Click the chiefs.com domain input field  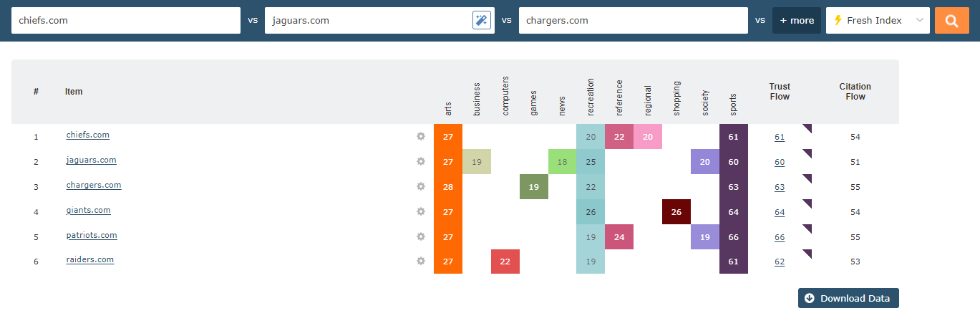tap(126, 21)
